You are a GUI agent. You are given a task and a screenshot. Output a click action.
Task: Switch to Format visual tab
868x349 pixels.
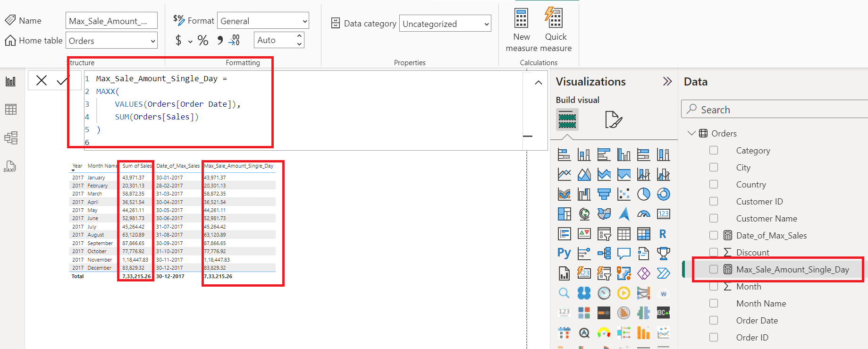613,119
